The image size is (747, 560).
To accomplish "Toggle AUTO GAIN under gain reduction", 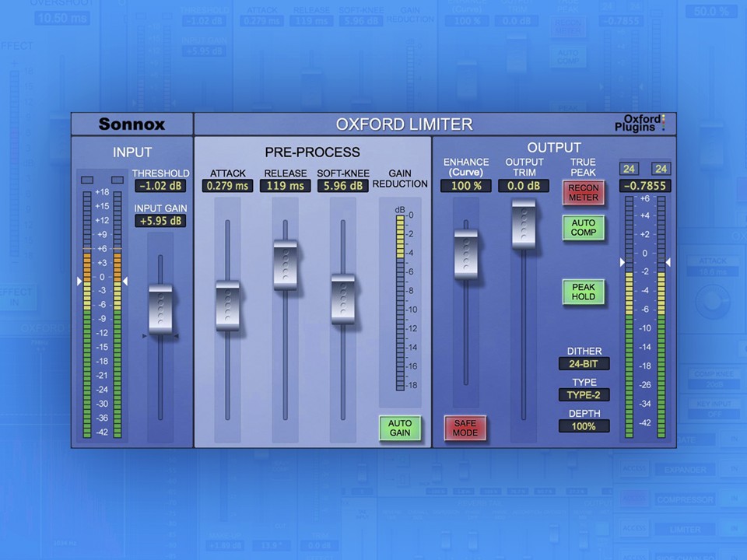I will (400, 428).
